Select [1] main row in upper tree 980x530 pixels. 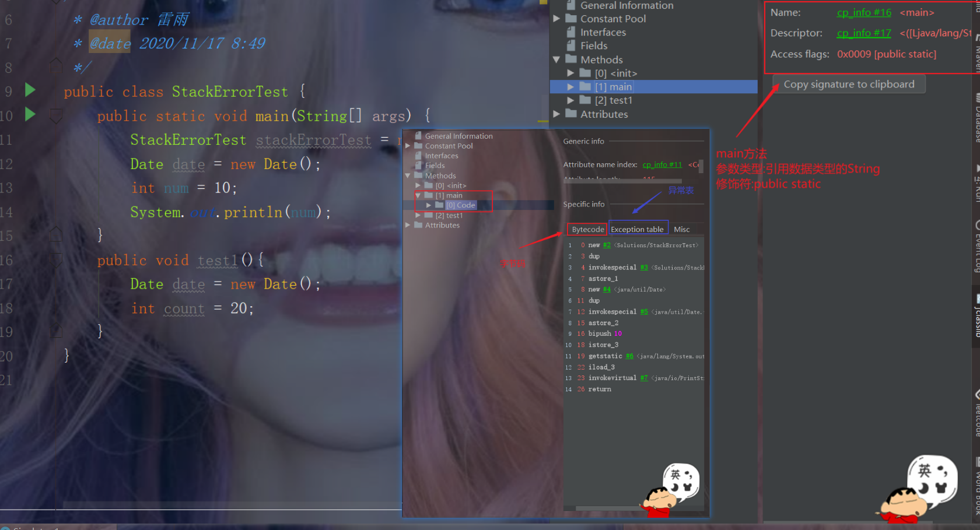pyautogui.click(x=654, y=86)
